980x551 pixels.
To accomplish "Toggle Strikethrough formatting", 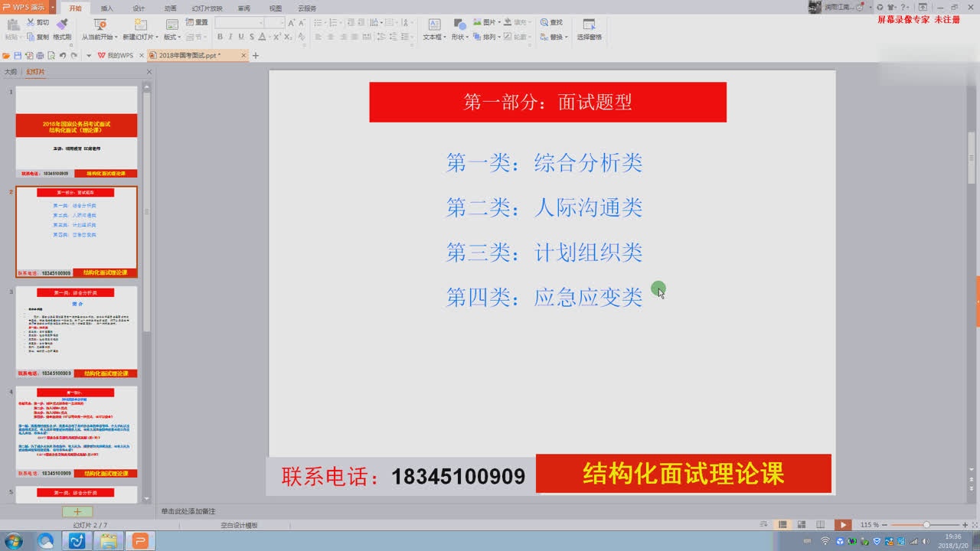I will 252,37.
